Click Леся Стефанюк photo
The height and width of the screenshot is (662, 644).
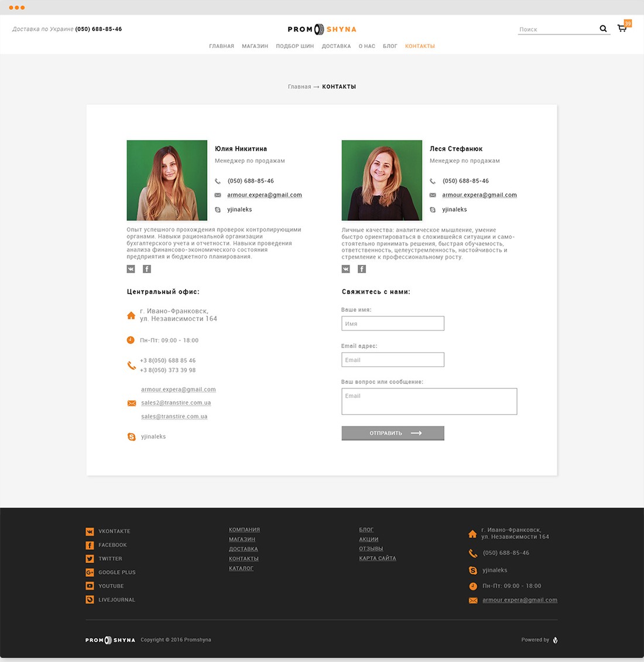click(x=382, y=180)
